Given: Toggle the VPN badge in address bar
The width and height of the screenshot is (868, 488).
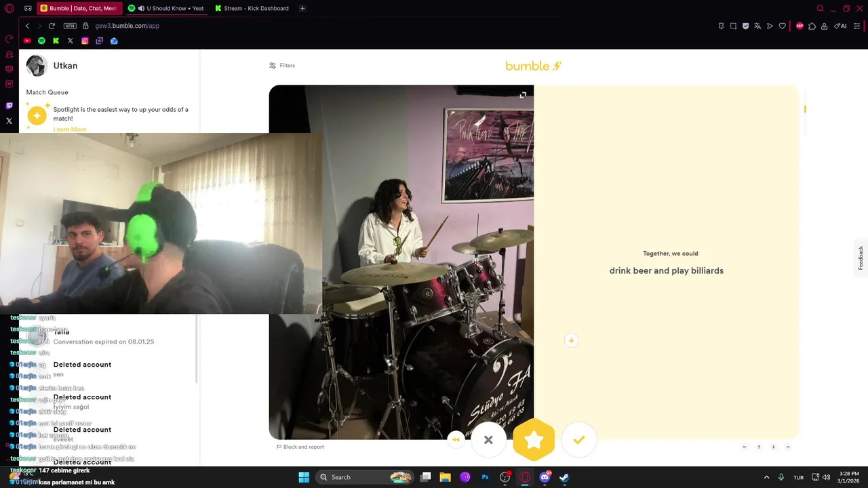Looking at the screenshot, I should tap(70, 26).
